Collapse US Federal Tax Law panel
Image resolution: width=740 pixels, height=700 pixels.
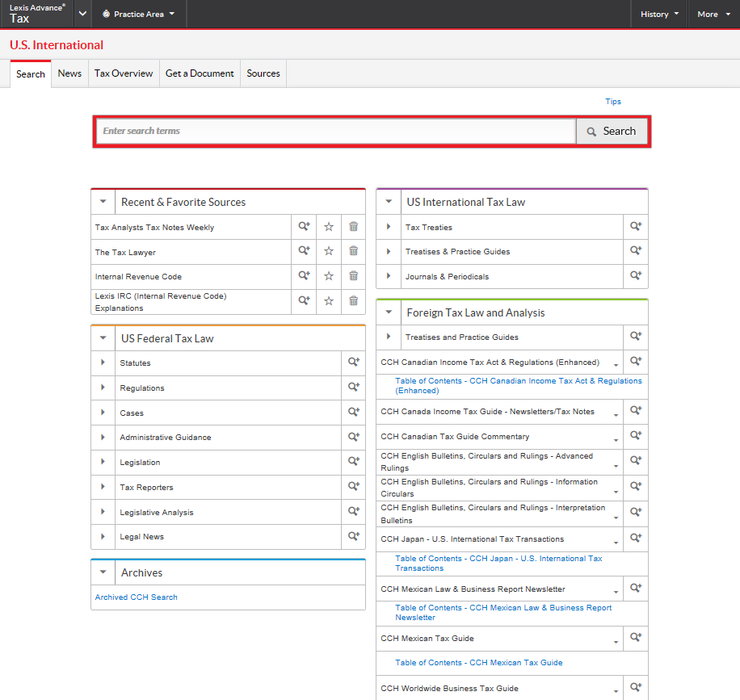[103, 337]
